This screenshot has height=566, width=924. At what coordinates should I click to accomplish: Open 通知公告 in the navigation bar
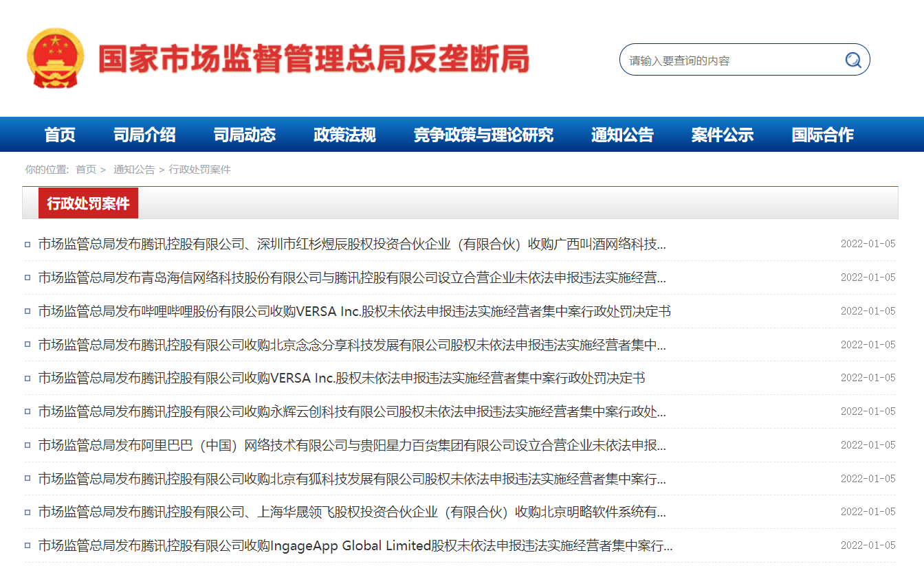(622, 135)
